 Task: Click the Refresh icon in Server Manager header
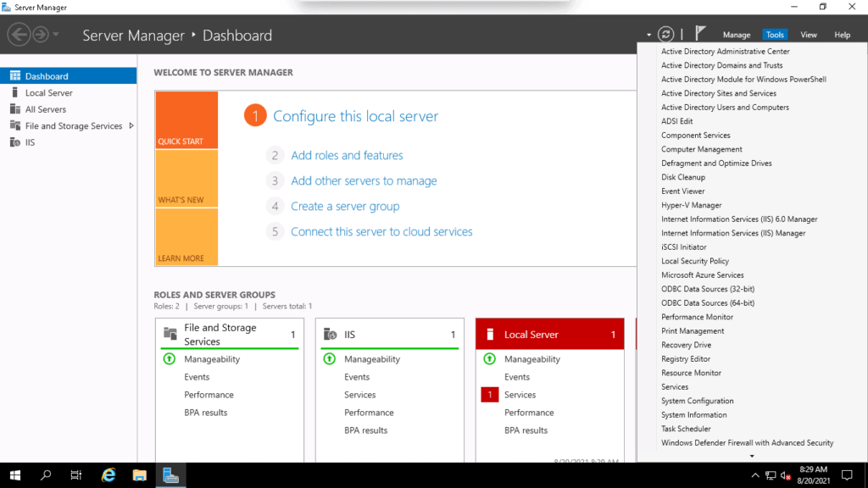pos(667,34)
